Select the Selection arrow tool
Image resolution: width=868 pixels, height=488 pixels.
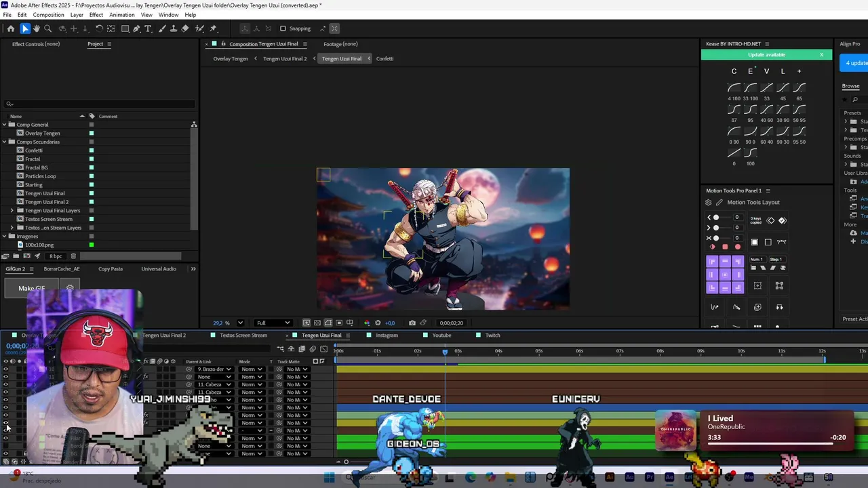click(25, 28)
